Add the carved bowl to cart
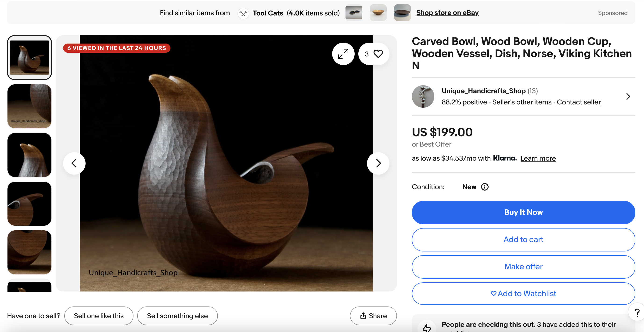 click(523, 239)
